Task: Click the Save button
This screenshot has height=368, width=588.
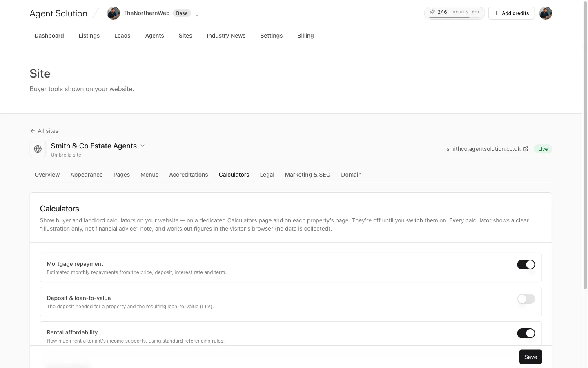Action: tap(530, 357)
